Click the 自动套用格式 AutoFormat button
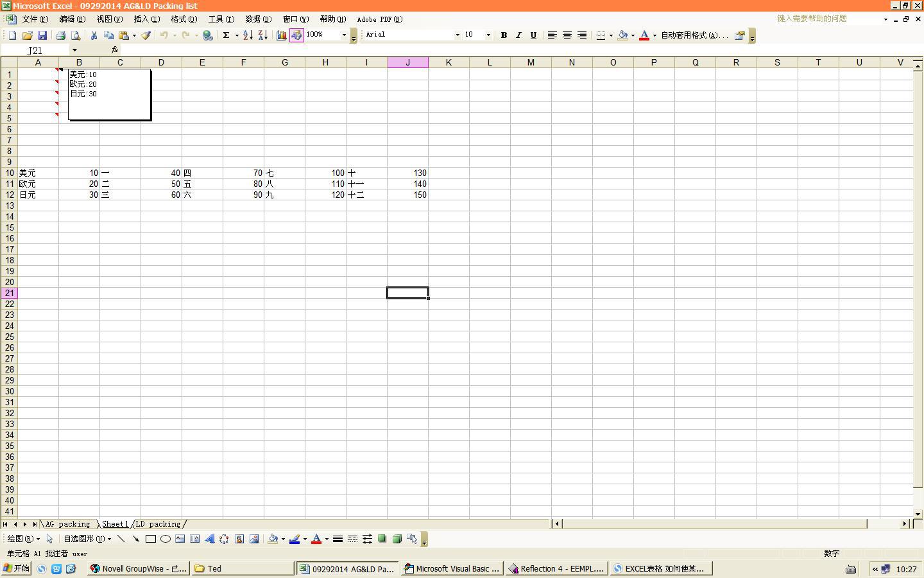Image resolution: width=924 pixels, height=578 pixels. [694, 35]
